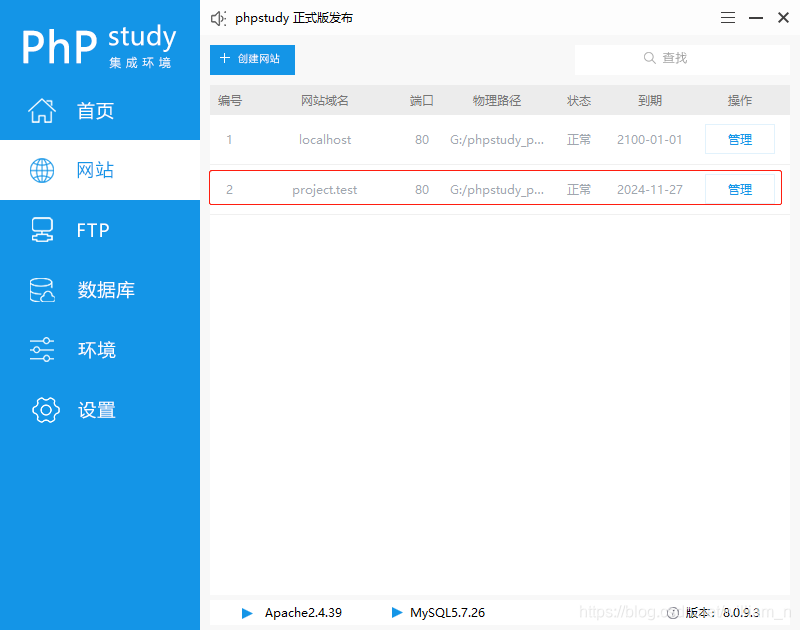Click the 创建网站 (Create Website) button
The width and height of the screenshot is (800, 630).
click(x=252, y=60)
